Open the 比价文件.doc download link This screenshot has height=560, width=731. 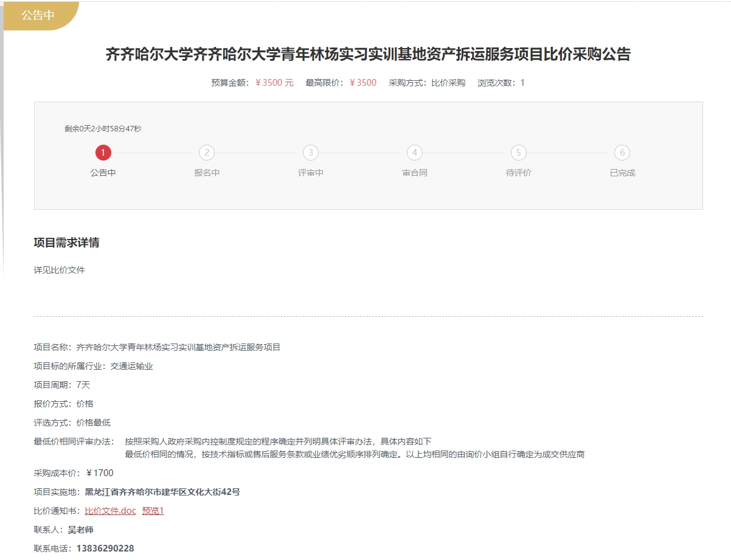tap(110, 511)
